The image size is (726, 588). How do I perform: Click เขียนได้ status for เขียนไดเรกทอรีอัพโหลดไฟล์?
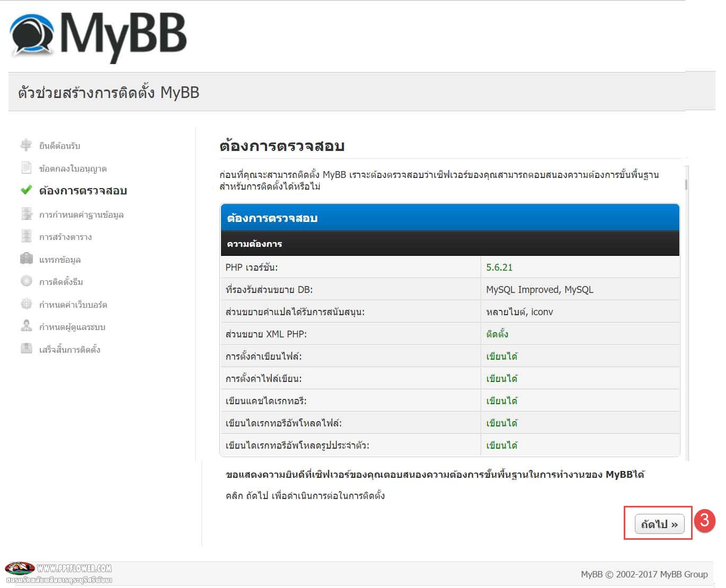[x=502, y=423]
